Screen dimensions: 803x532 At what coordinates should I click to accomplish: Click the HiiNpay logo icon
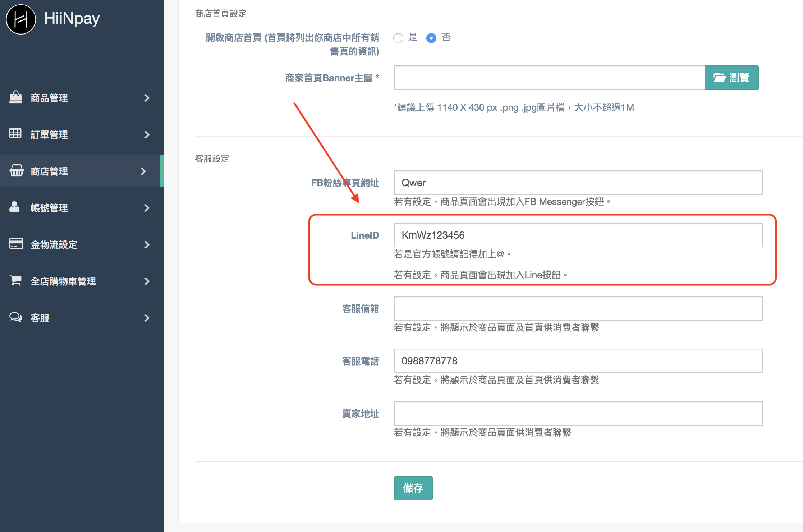(x=21, y=19)
